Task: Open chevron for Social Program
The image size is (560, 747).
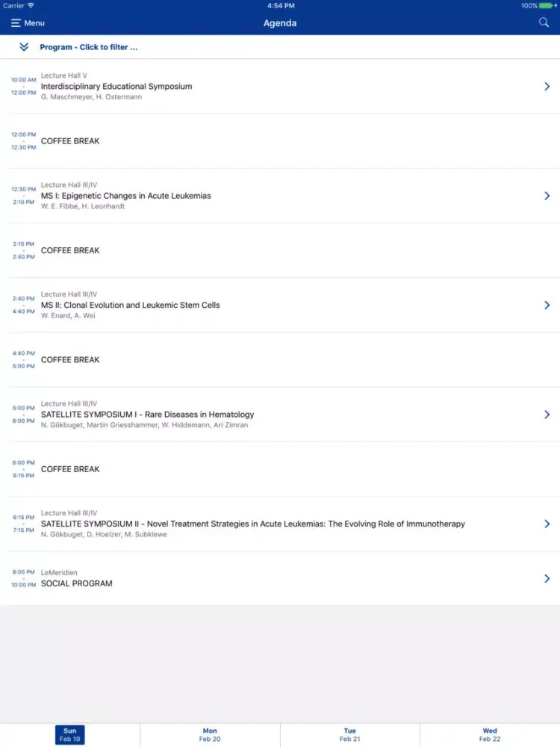Action: 547,578
